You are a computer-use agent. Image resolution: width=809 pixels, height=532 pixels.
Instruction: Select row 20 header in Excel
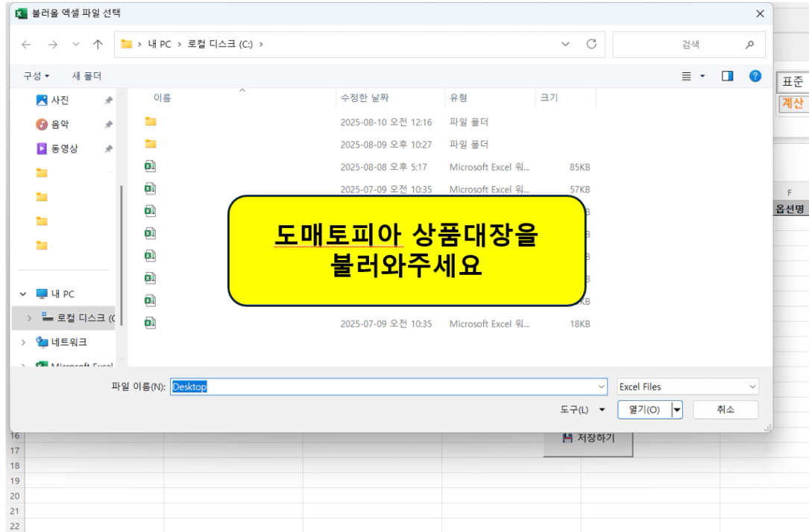15,496
